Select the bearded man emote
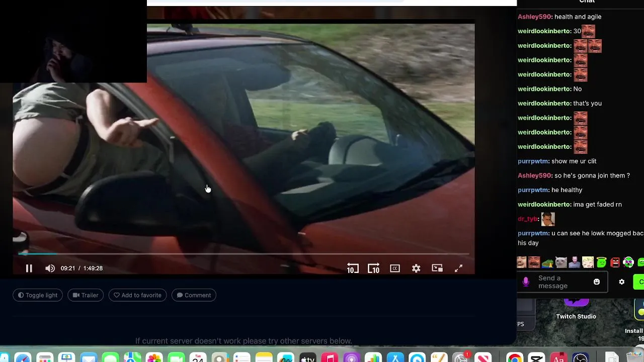 pos(574,262)
